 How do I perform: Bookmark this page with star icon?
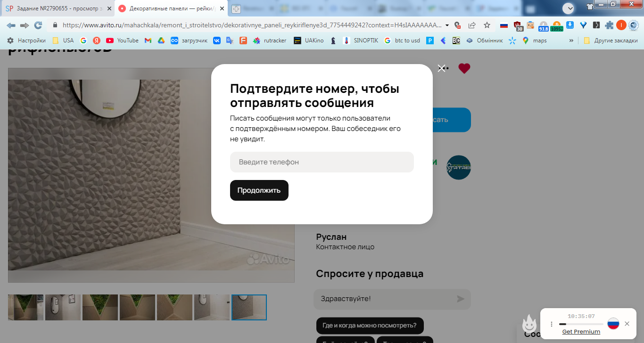pos(487,25)
